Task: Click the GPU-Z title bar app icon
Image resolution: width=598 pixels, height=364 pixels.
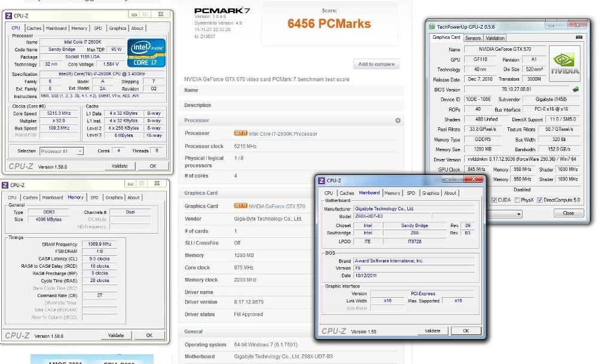Action: coord(432,27)
